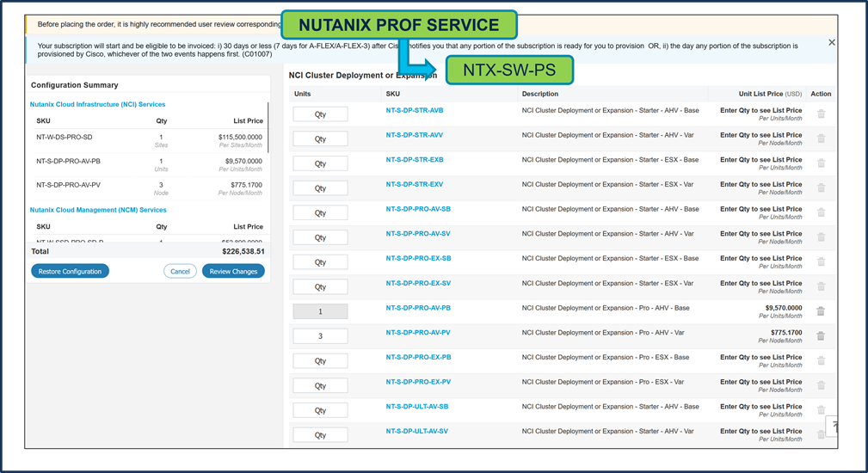Click Qty field for NT-S-DP-PRO-AV-SV
This screenshot has height=473, width=868.
click(321, 237)
